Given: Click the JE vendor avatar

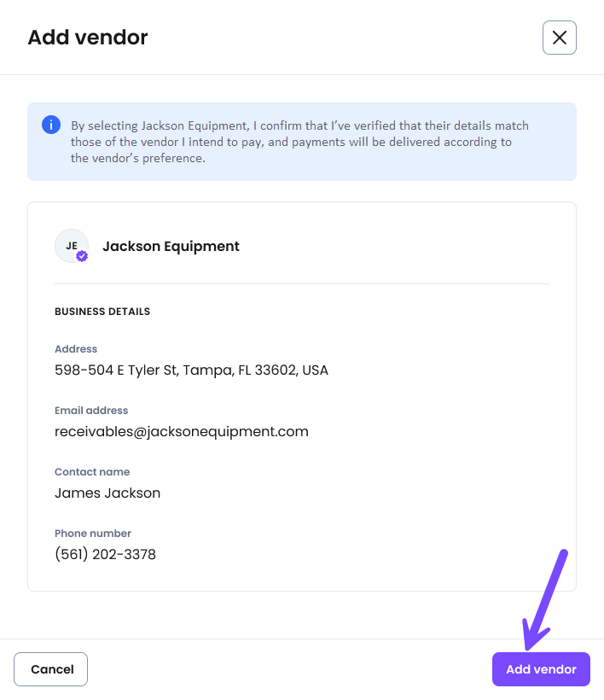Looking at the screenshot, I should tap(72, 246).
